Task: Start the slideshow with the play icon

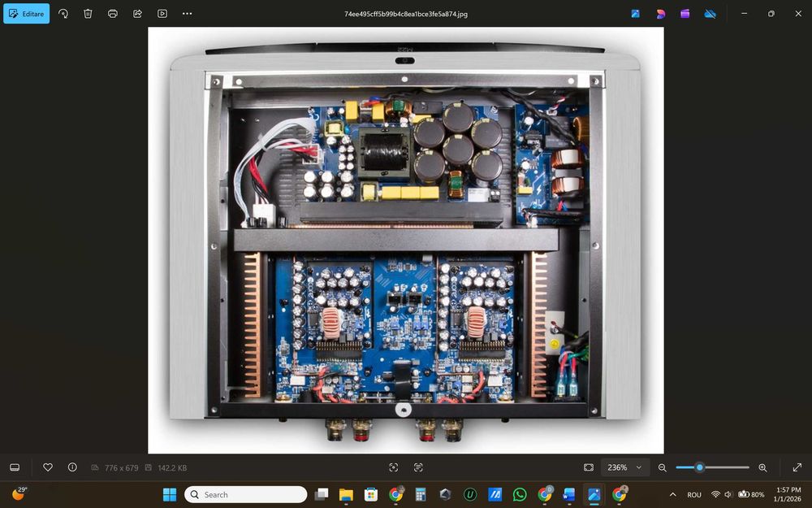Action: pyautogui.click(x=162, y=14)
